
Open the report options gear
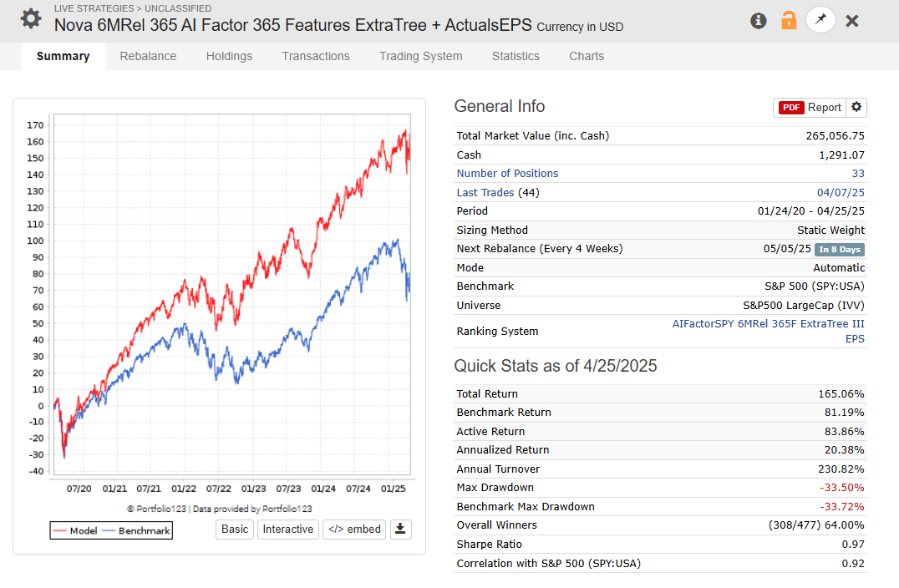click(856, 107)
